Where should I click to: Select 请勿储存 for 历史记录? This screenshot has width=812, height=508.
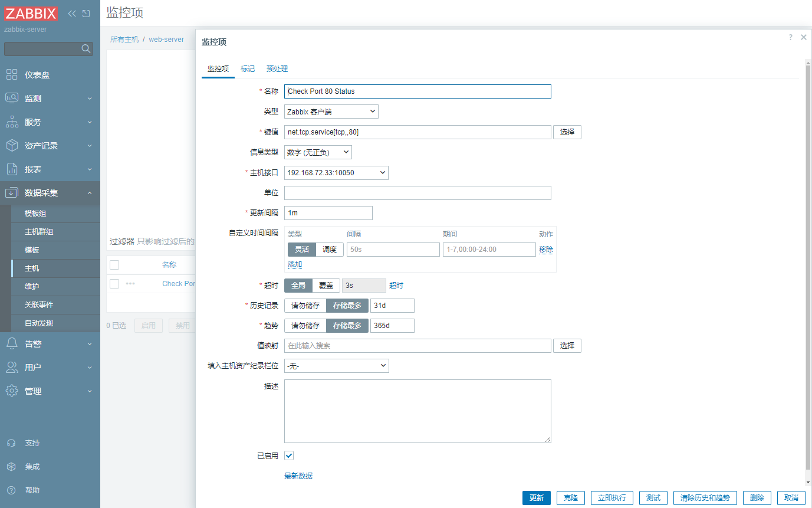click(x=305, y=306)
